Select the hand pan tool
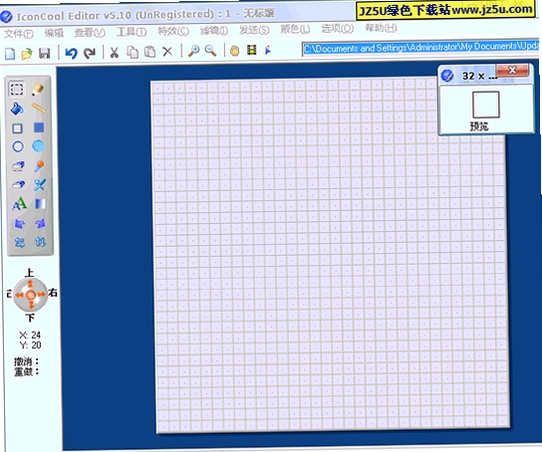The image size is (542, 452). point(234,50)
